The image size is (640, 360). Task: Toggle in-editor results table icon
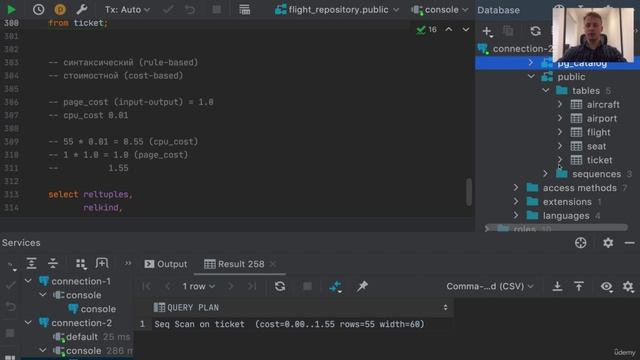coord(244,9)
